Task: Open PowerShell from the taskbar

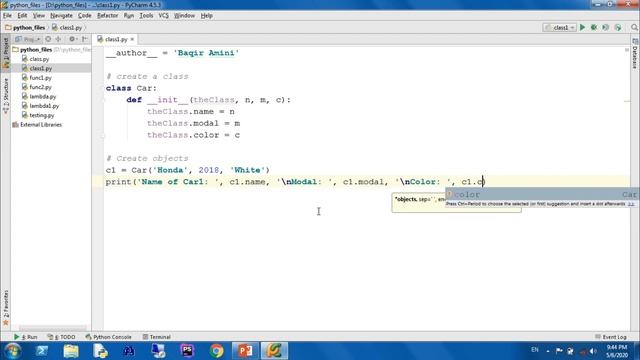Action: pos(42,351)
